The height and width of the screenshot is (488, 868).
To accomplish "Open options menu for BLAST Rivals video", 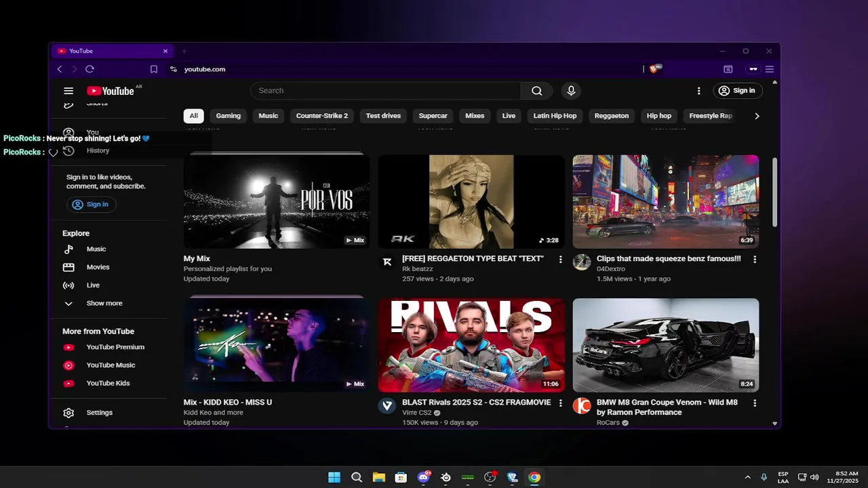I will click(560, 403).
